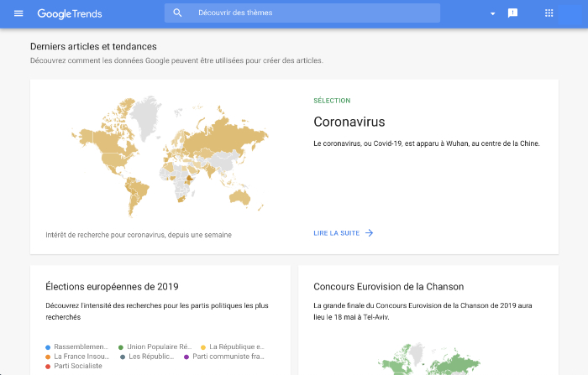588x375 pixels.
Task: Expand the country selector dropdown arrow
Action: click(x=492, y=13)
